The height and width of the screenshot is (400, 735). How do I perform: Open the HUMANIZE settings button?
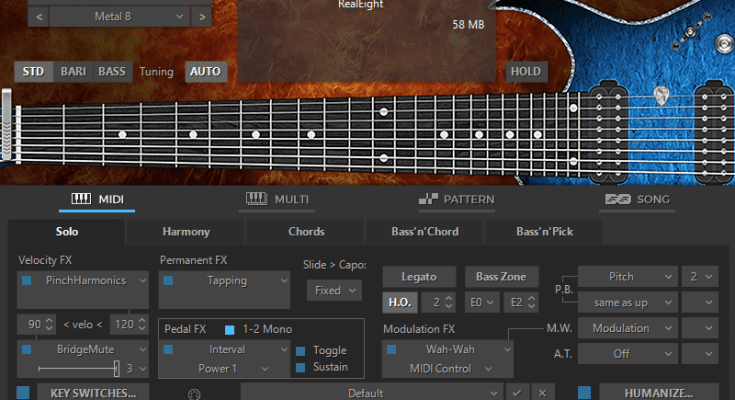coord(658,393)
